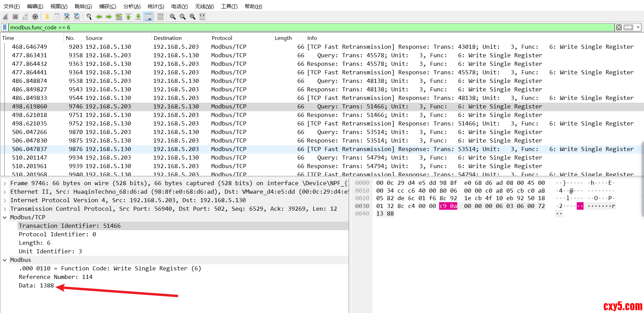Toggle auto-scroll during live capture
Viewport: 644px width, 313px height.
pos(149,17)
